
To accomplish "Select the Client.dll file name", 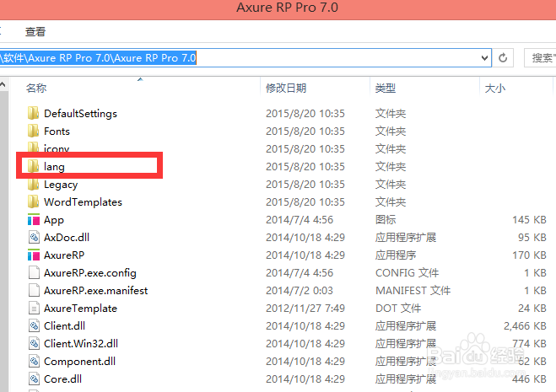I will point(64,326).
